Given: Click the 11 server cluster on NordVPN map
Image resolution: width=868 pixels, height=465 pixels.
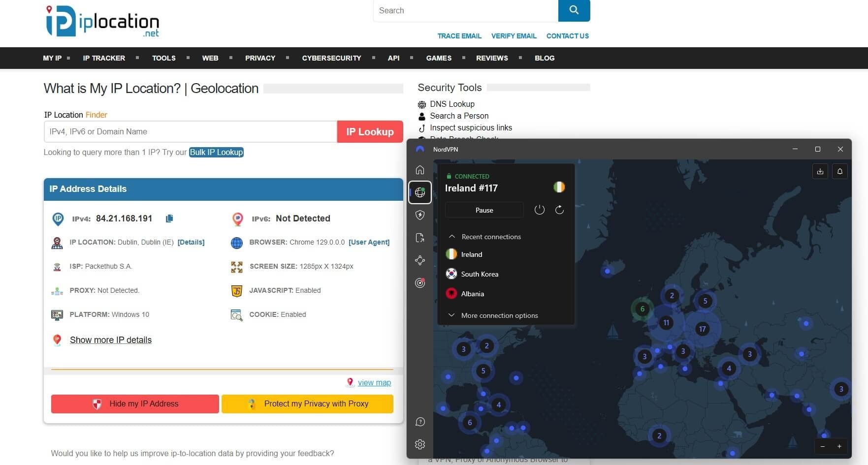Looking at the screenshot, I should tap(666, 323).
